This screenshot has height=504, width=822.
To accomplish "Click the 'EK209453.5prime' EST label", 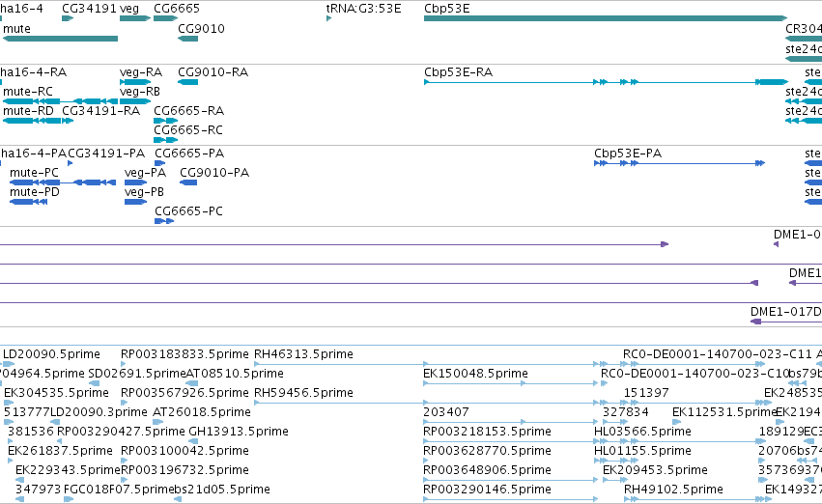I will [x=655, y=470].
